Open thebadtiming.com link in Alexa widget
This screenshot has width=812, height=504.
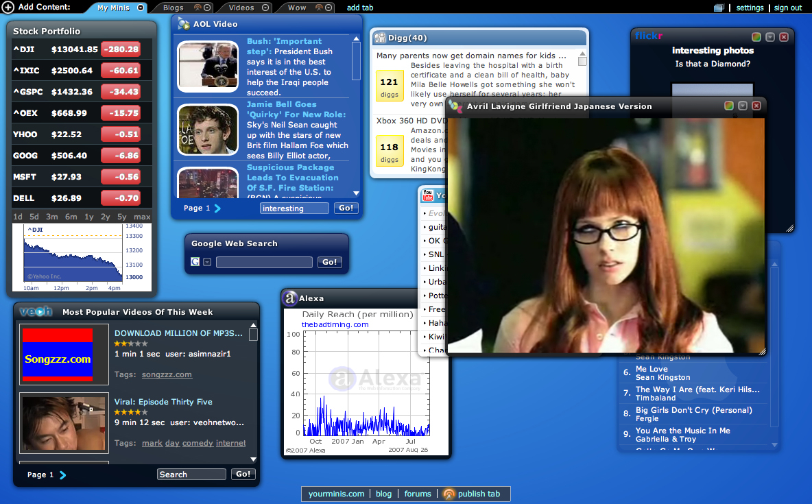click(335, 325)
